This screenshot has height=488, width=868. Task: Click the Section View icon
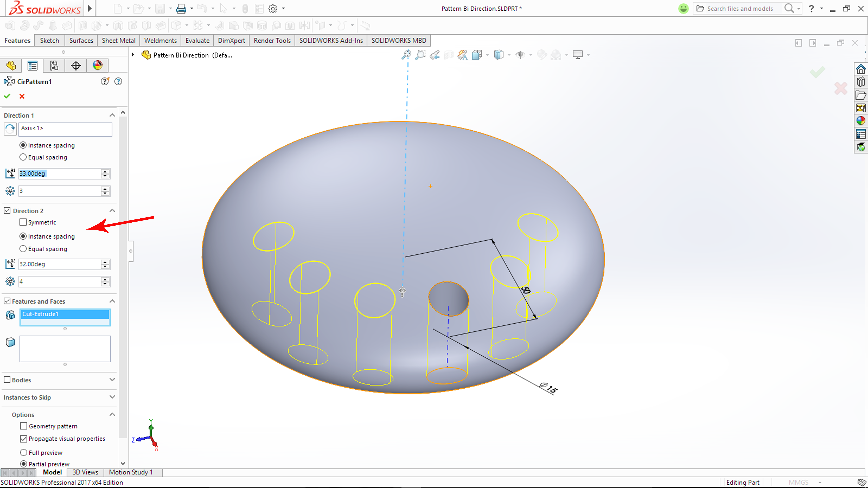[448, 55]
